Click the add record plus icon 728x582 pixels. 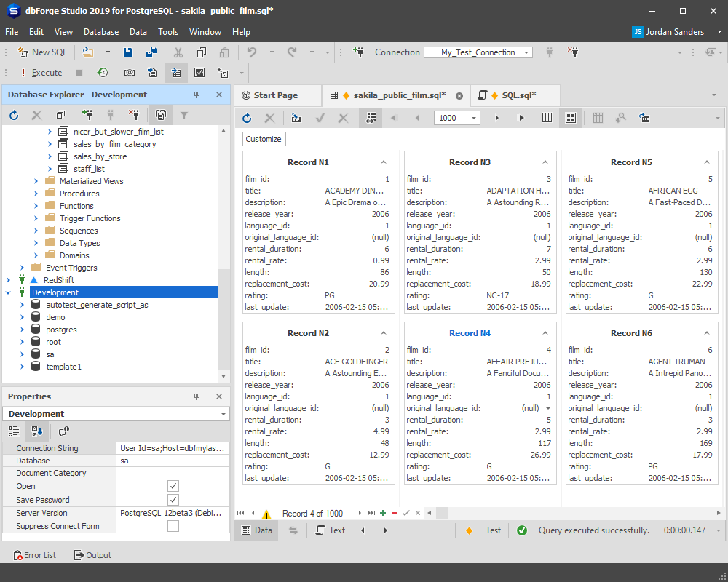point(383,513)
